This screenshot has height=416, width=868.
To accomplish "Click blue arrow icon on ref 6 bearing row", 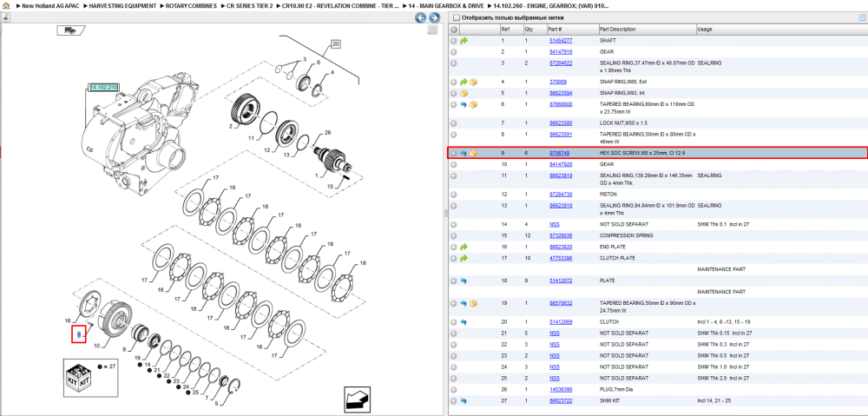I will (464, 105).
